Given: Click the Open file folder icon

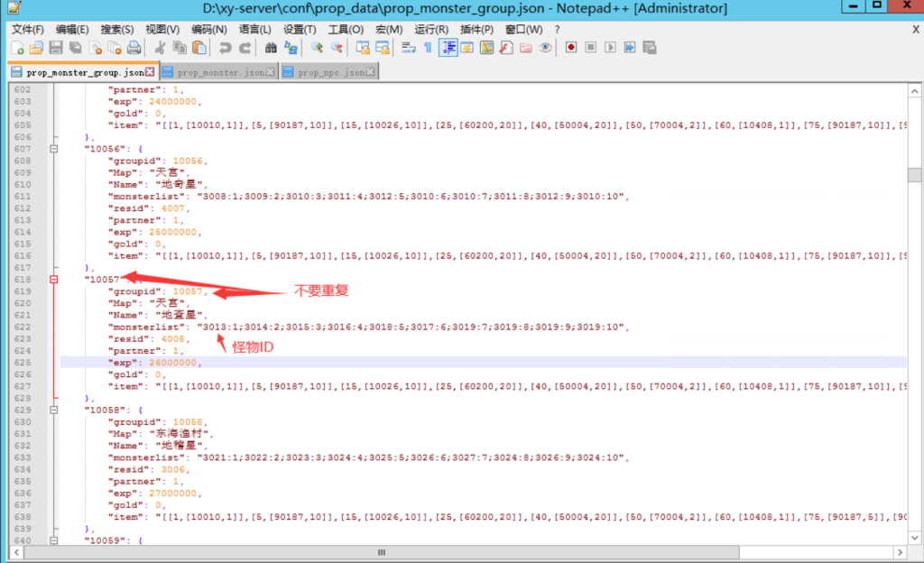Looking at the screenshot, I should [36, 48].
